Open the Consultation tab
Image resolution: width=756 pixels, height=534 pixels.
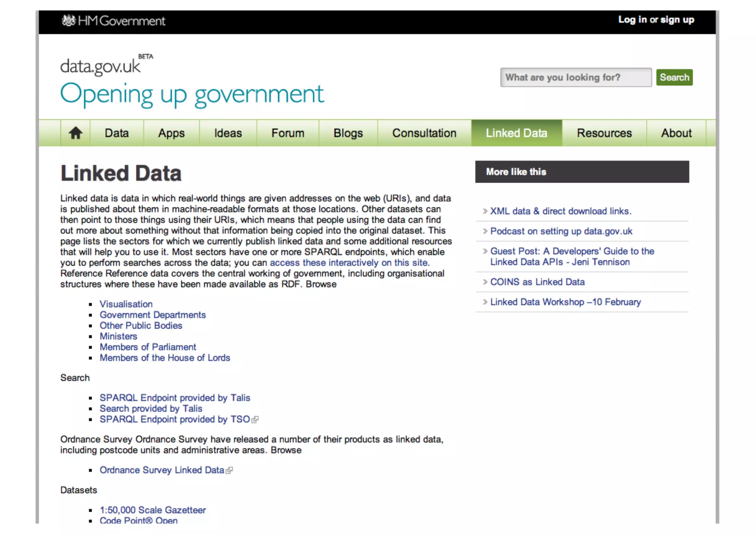424,133
